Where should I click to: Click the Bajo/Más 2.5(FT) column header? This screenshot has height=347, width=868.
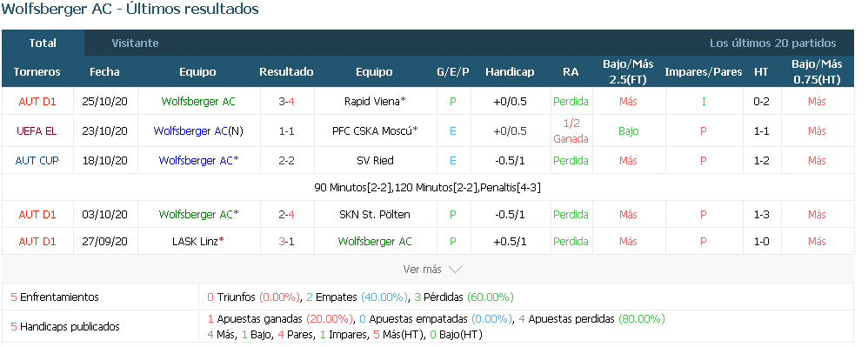628,72
